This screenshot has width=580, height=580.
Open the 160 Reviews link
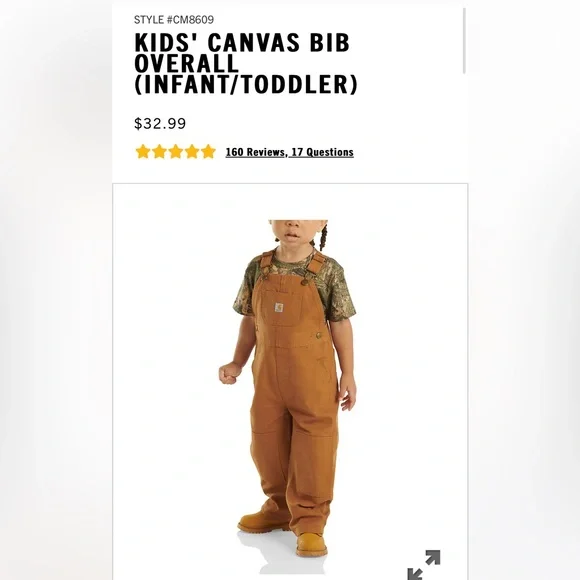click(x=256, y=152)
